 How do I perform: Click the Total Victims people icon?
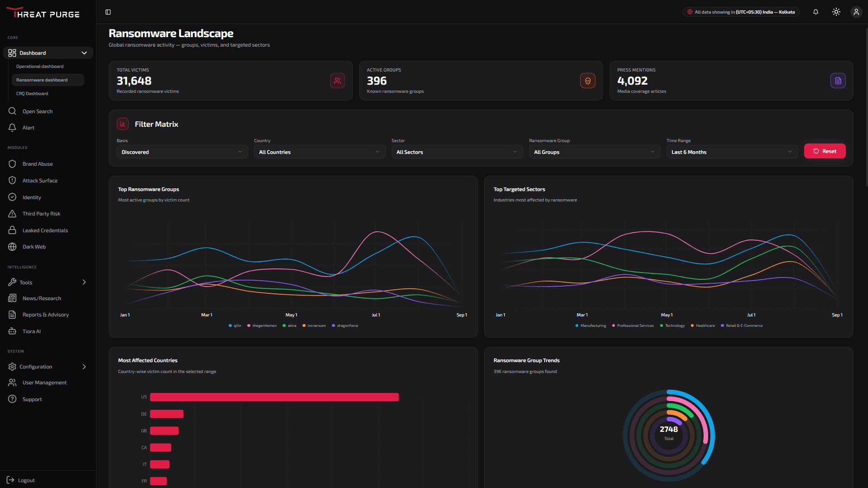(337, 81)
